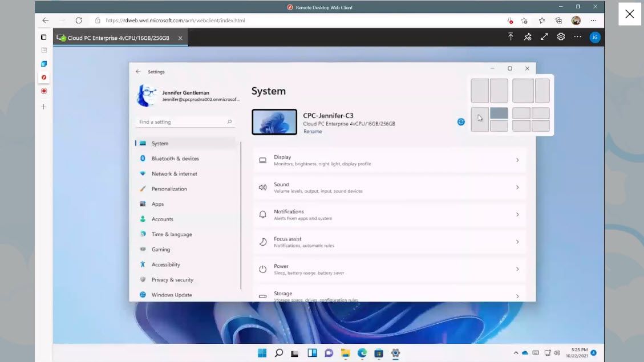
Task: Expand the Display settings chevron
Action: (517, 160)
